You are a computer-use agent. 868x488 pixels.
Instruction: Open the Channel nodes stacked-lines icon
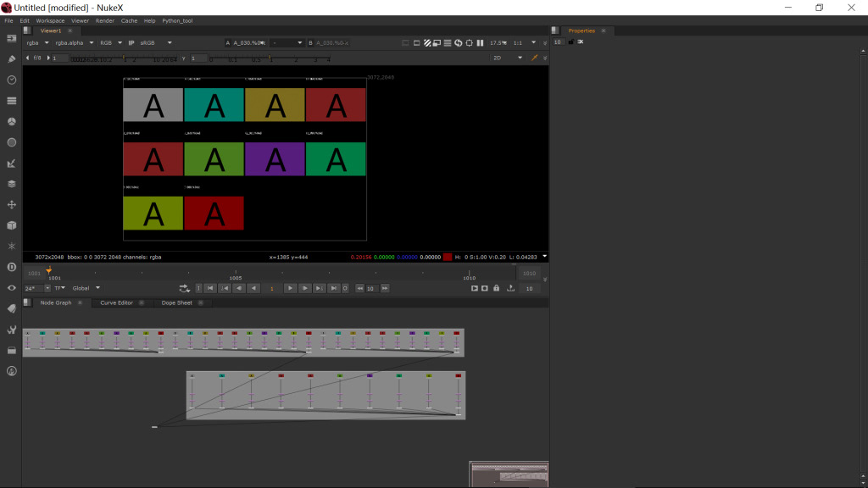click(12, 101)
